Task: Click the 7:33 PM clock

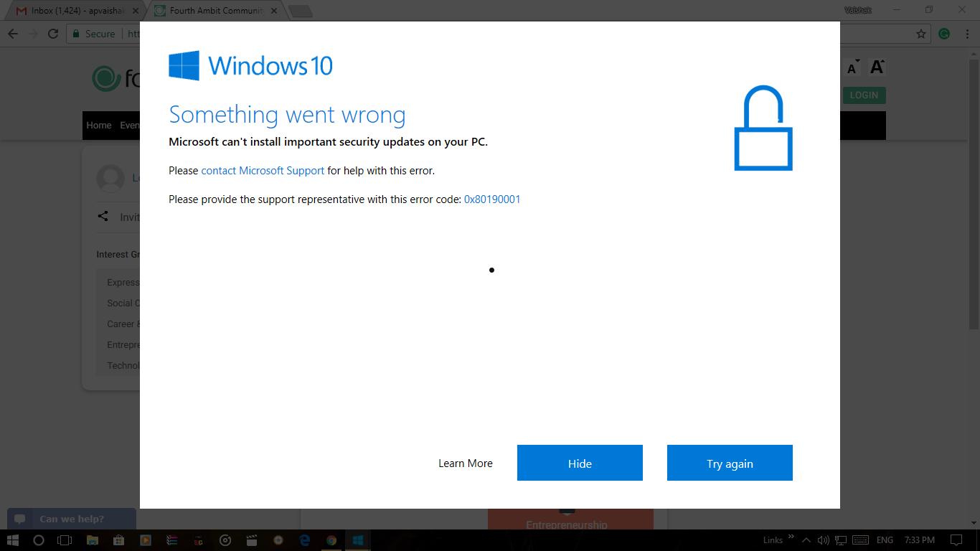Action: (x=920, y=540)
